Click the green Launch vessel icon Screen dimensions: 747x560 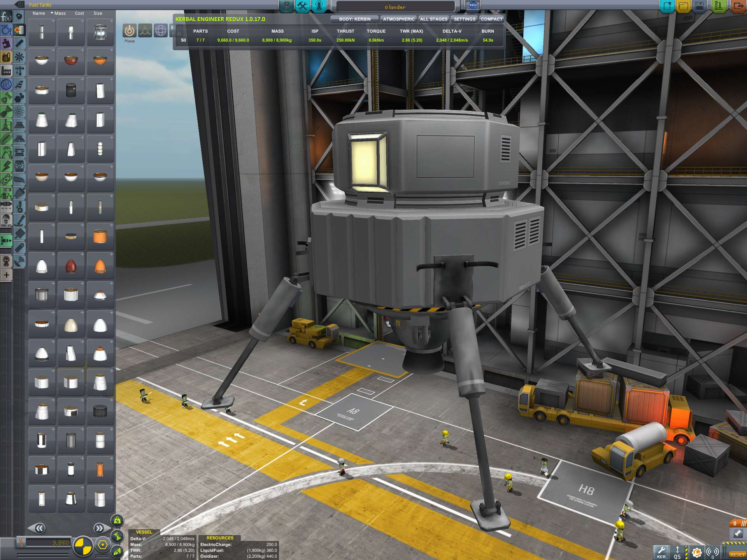pos(718,6)
